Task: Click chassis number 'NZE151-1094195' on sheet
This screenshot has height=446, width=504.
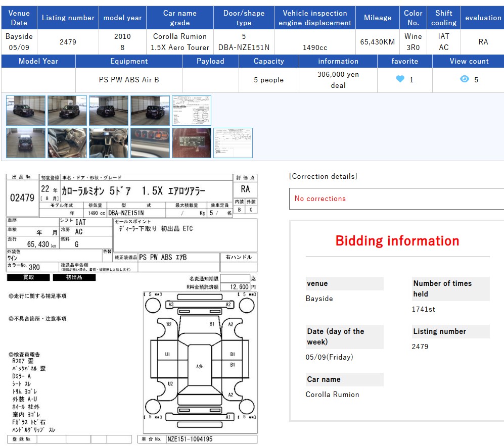Action: 190,439
